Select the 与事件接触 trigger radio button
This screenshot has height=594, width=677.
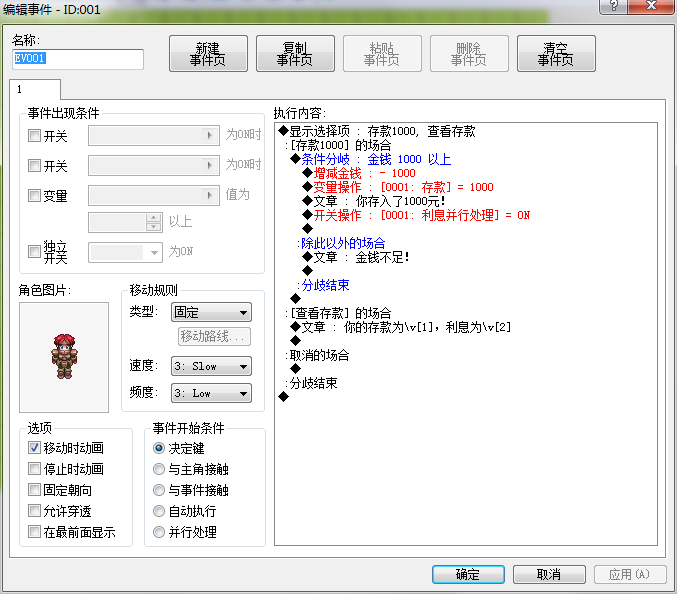point(159,490)
